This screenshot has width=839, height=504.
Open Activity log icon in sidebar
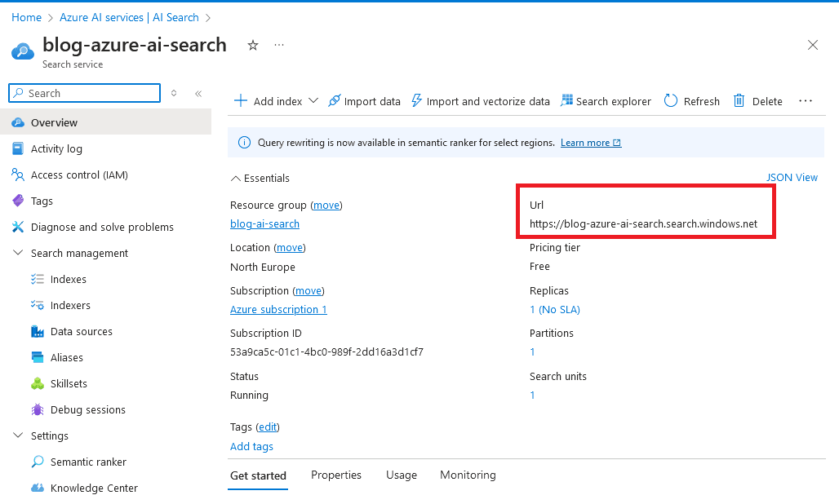(18, 148)
